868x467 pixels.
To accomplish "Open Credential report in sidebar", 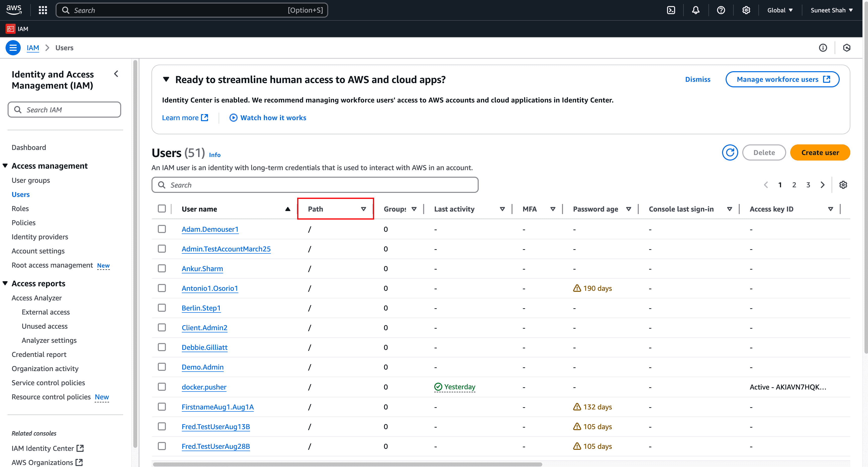I will pyautogui.click(x=39, y=354).
